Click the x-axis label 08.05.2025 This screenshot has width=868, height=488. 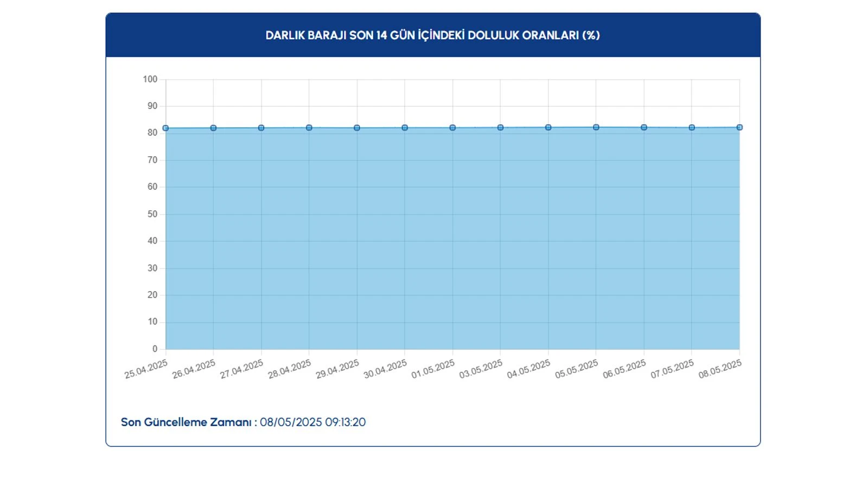point(720,369)
